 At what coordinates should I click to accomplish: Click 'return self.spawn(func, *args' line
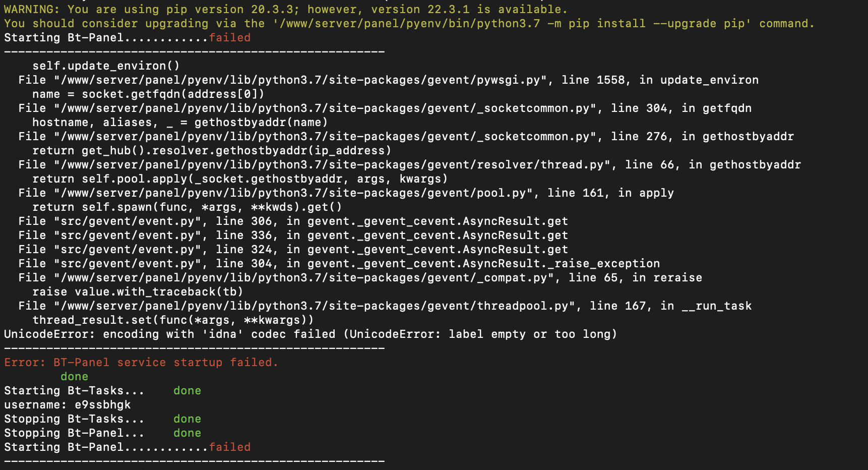pyautogui.click(x=187, y=207)
